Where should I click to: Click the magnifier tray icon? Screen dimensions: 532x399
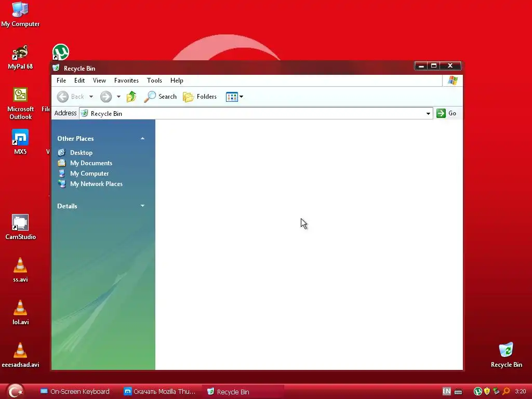[x=506, y=392]
